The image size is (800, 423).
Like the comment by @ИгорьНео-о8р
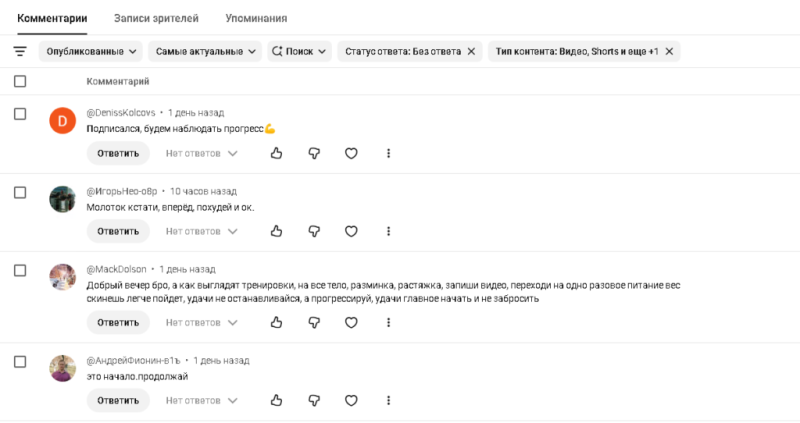click(277, 231)
